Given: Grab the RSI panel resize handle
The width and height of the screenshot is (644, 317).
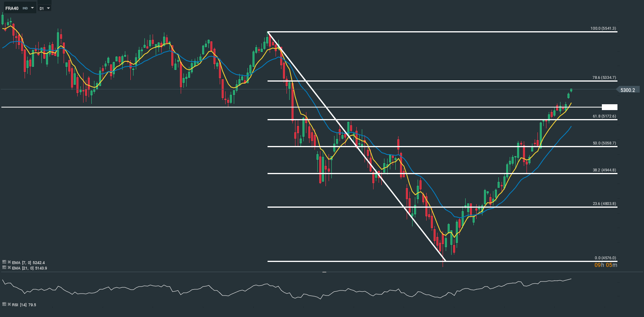Looking at the screenshot, I should (x=324, y=272).
